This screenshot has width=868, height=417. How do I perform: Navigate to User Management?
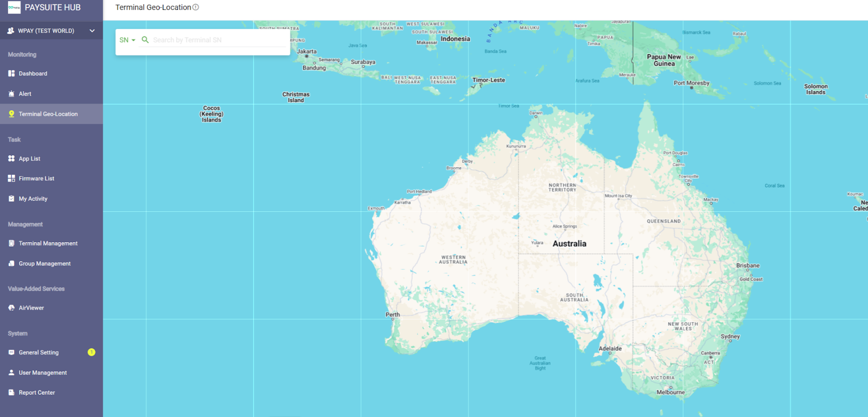point(52,372)
